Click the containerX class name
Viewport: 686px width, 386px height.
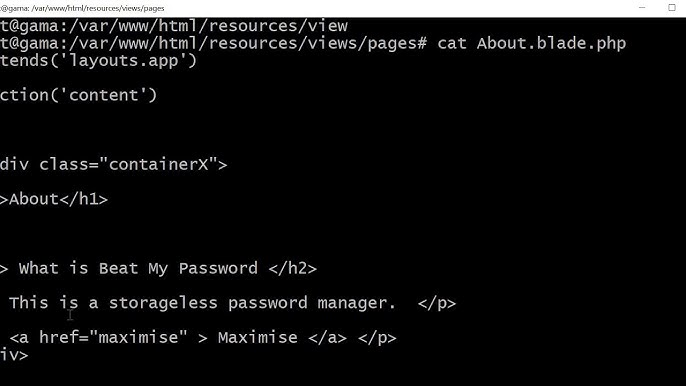(x=158, y=165)
